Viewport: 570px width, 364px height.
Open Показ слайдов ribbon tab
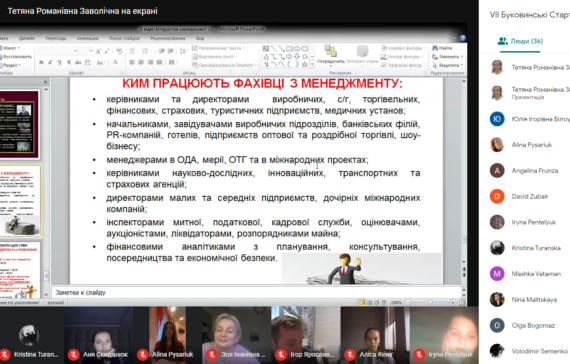click(124, 38)
